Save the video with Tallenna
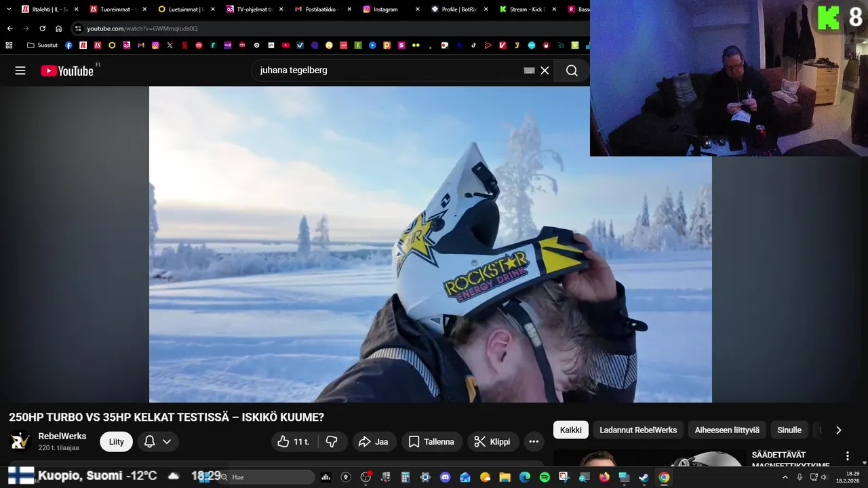 pyautogui.click(x=432, y=442)
